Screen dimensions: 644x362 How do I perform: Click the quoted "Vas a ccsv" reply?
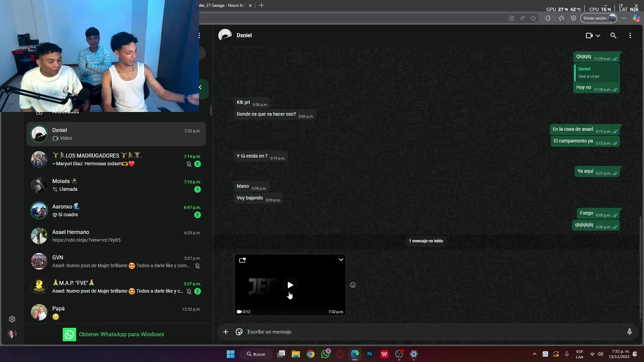coord(597,73)
